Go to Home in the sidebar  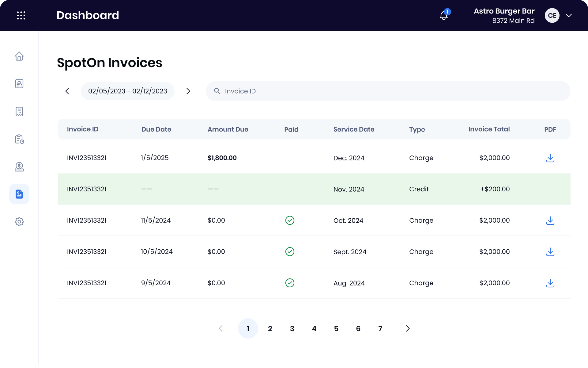pos(19,56)
